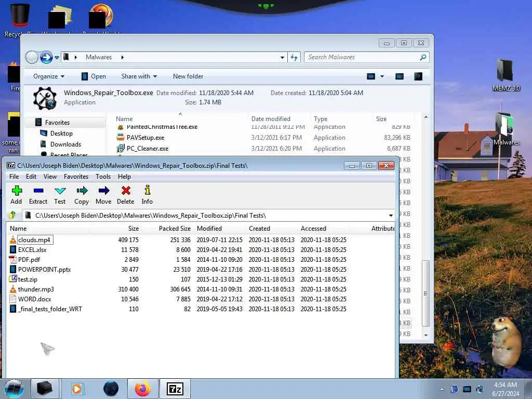Viewport: 532px width, 399px height.
Task: Sort 7-Zip list by Name column
Action: coord(48,229)
